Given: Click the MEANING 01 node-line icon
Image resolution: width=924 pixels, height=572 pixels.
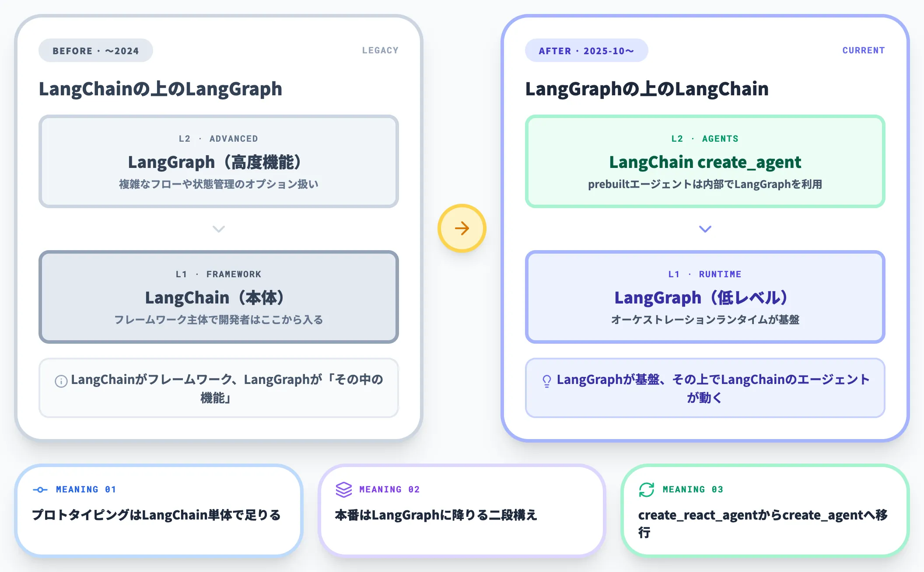Looking at the screenshot, I should coord(40,490).
